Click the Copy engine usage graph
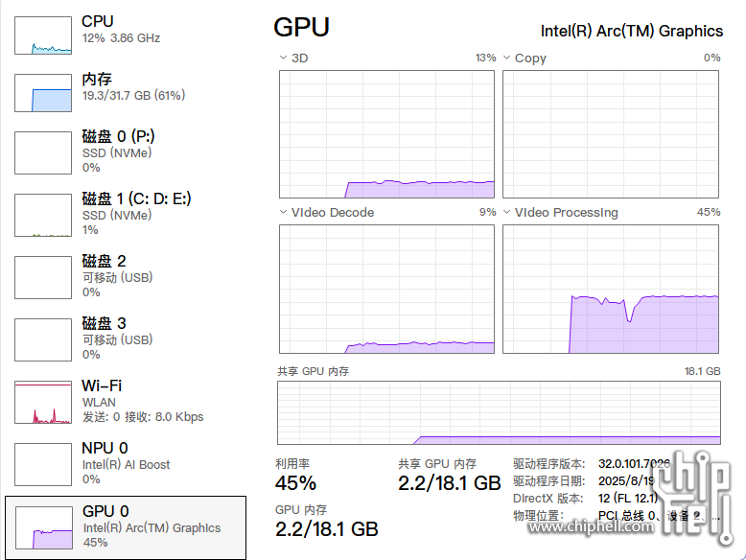 611,134
